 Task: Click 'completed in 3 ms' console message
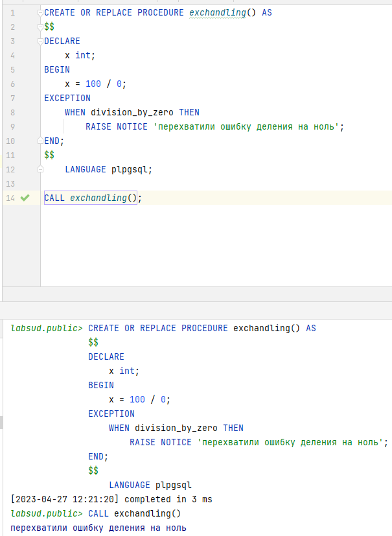(168, 500)
